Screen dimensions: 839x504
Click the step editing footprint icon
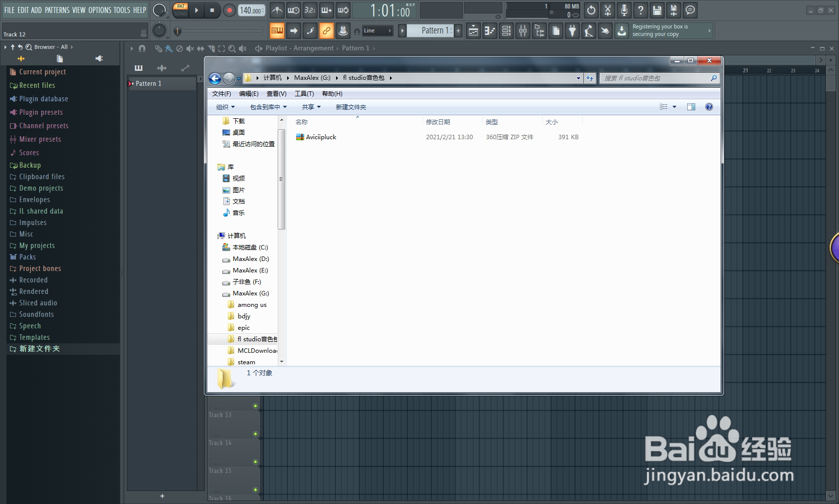pyautogui.click(x=310, y=31)
